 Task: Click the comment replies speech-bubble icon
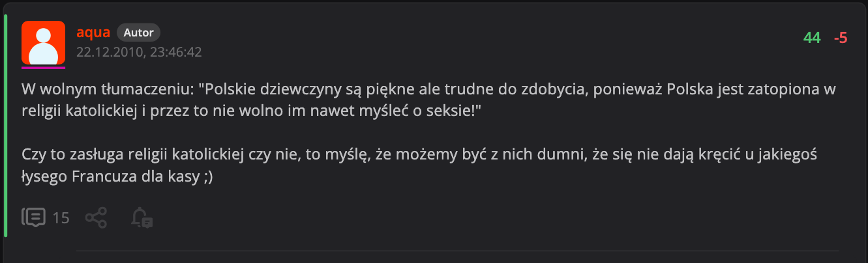click(33, 217)
